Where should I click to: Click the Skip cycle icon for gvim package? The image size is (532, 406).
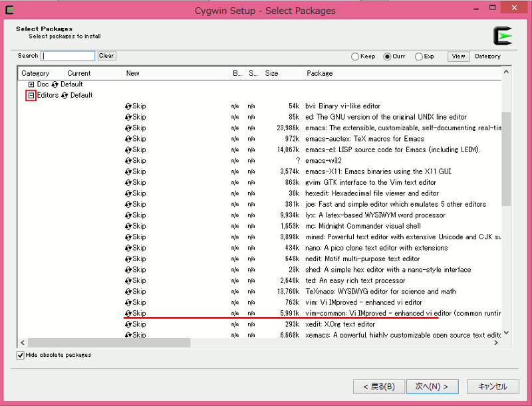128,182
